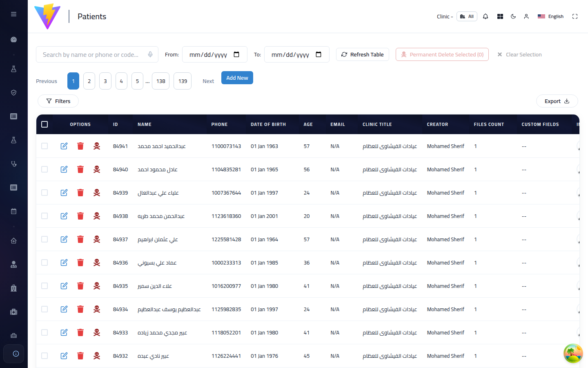The width and height of the screenshot is (588, 368).
Task: Edit patient 84941
Action: point(64,146)
